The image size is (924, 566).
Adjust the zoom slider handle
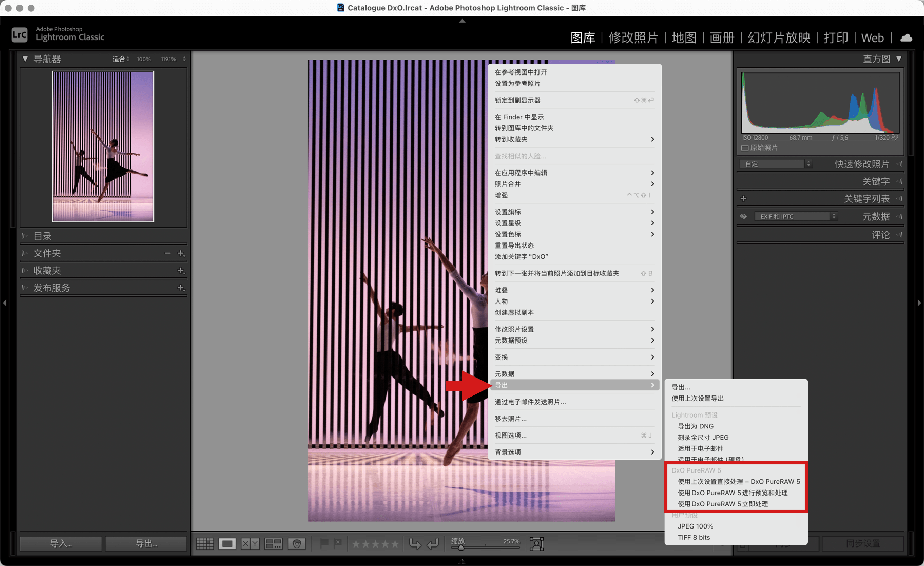click(x=461, y=548)
